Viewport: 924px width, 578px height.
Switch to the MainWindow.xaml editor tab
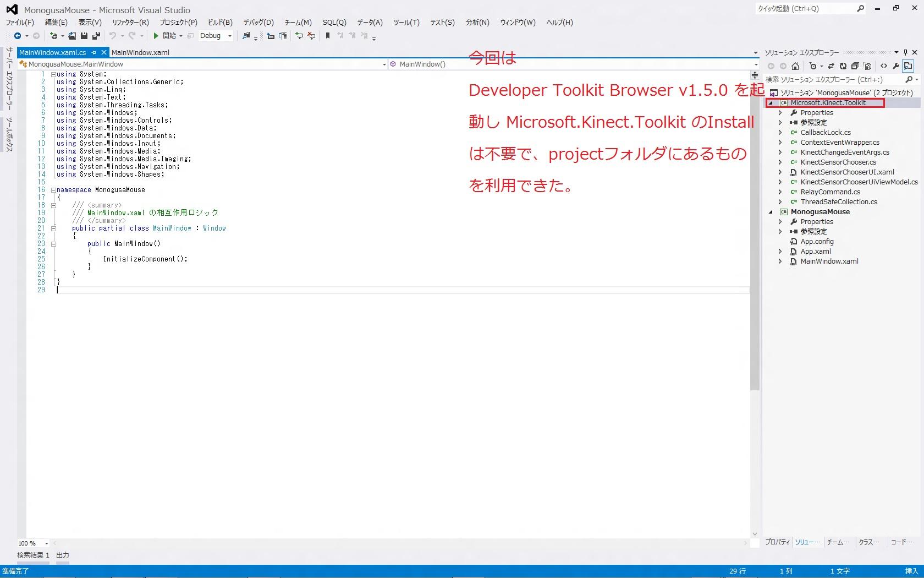(x=140, y=53)
